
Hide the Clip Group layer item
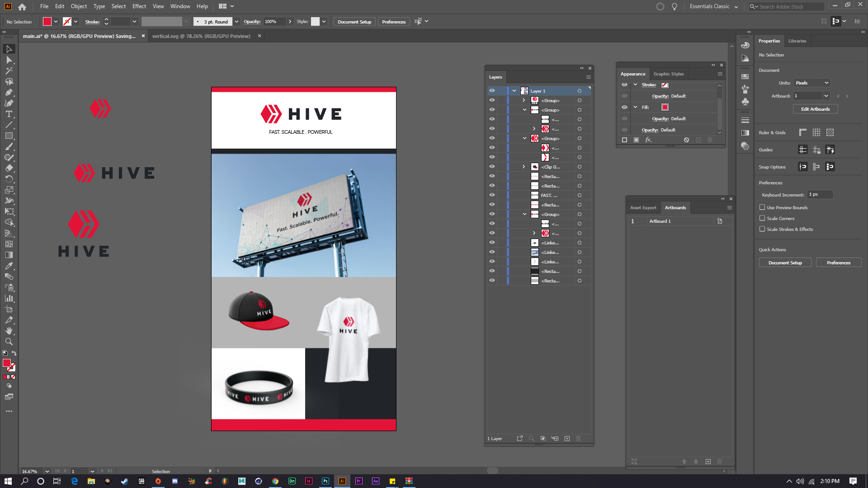point(492,167)
